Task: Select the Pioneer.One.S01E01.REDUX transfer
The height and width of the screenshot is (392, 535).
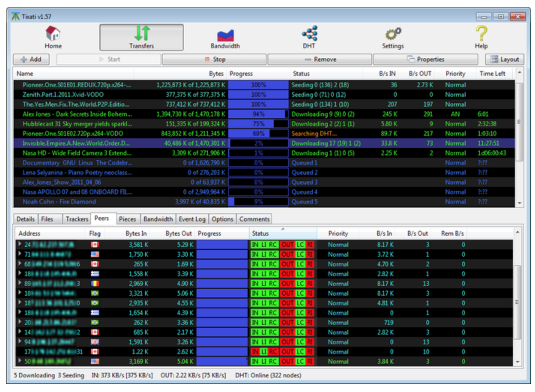Action: 264,85
